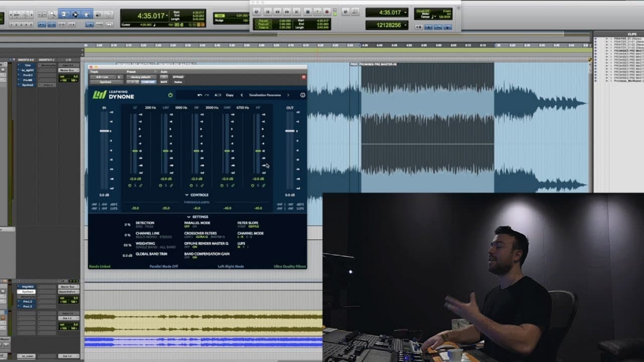Adjust the LF band gain fader
The image size is (644, 362).
[135, 151]
